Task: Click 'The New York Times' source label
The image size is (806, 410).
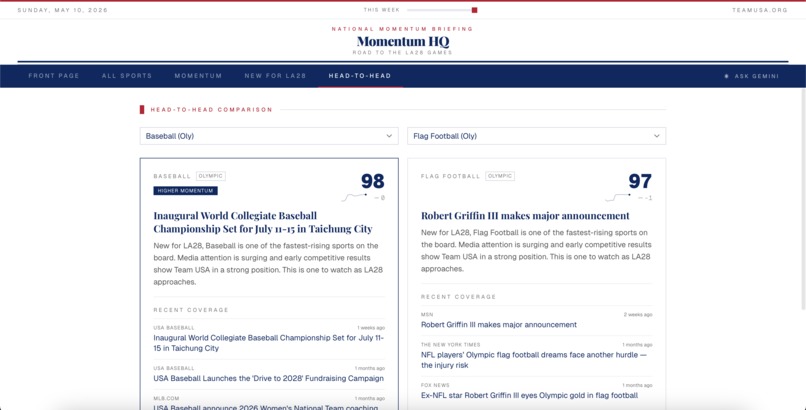Action: click(x=451, y=345)
